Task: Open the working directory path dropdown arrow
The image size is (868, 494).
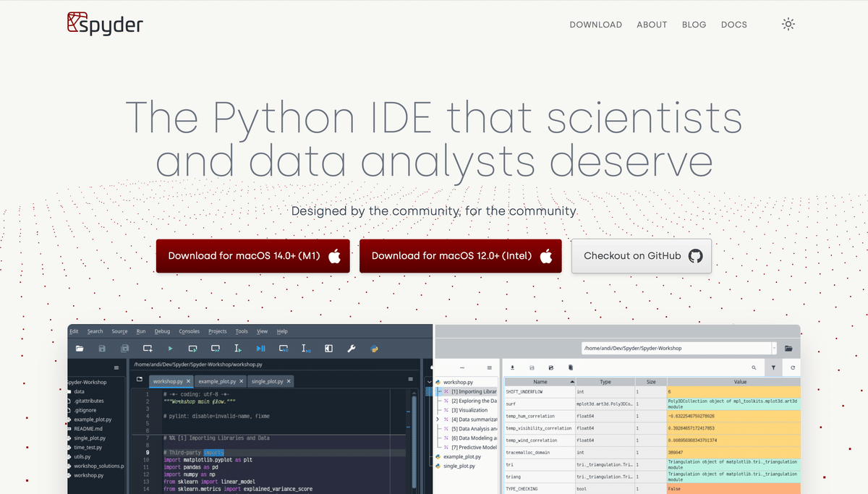Action: point(774,348)
